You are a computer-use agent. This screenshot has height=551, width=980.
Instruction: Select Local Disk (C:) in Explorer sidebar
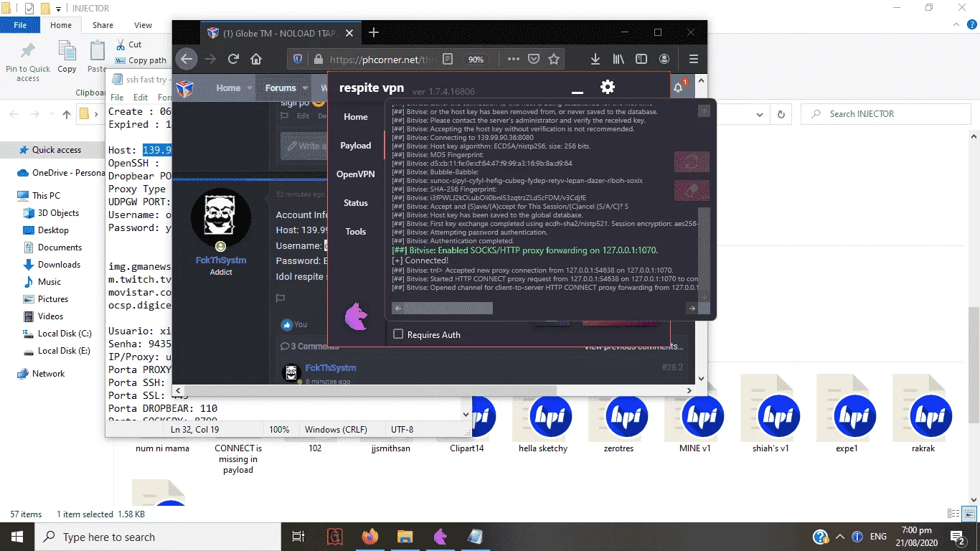[65, 334]
